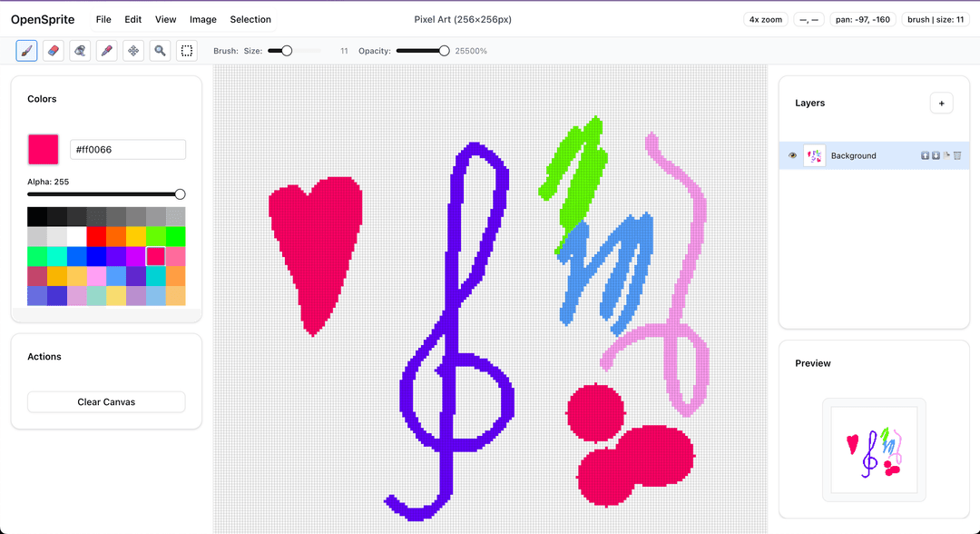This screenshot has height=534, width=980.
Task: Move the Background layer down
Action: pos(936,155)
